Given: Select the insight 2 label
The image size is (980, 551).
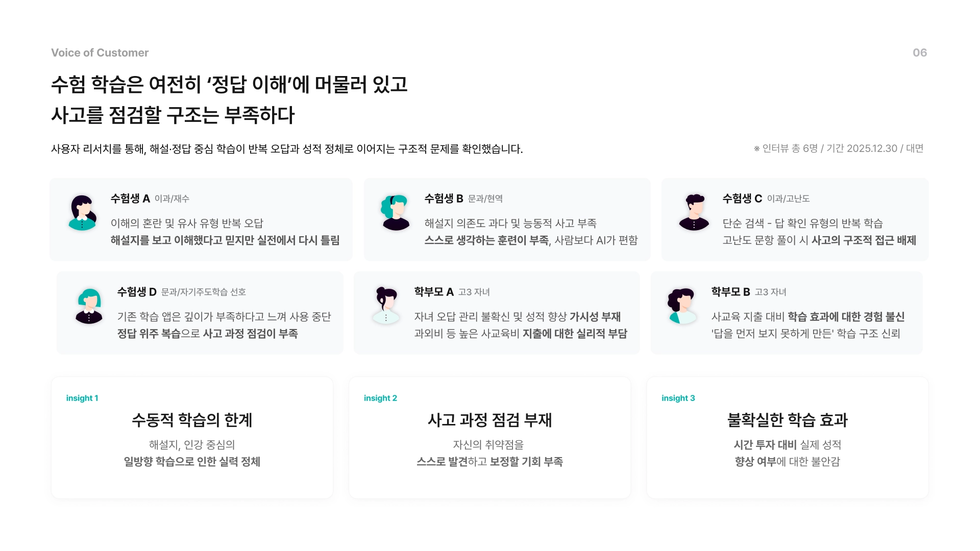Looking at the screenshot, I should coord(380,398).
